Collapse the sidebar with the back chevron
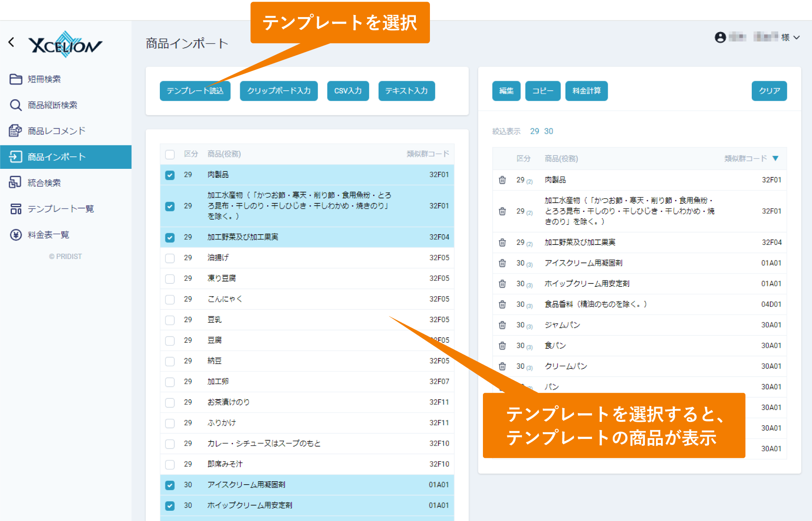Viewport: 812px width, 521px height. pyautogui.click(x=12, y=42)
